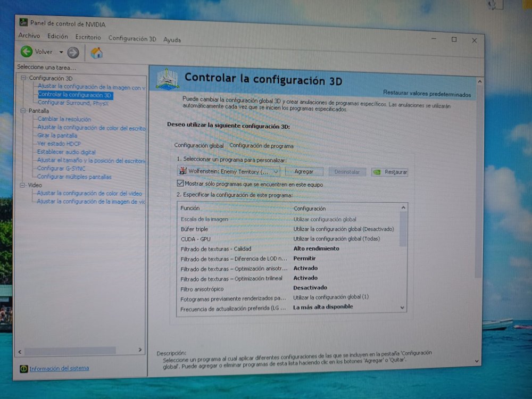Select Ajustar la configuración de color del escritorio
This screenshot has width=532, height=399.
pyautogui.click(x=92, y=128)
